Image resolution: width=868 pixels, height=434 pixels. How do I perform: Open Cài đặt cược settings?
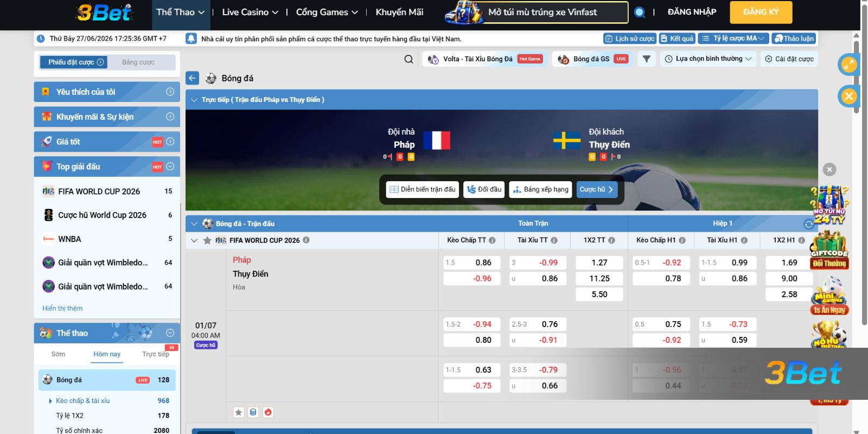point(789,59)
